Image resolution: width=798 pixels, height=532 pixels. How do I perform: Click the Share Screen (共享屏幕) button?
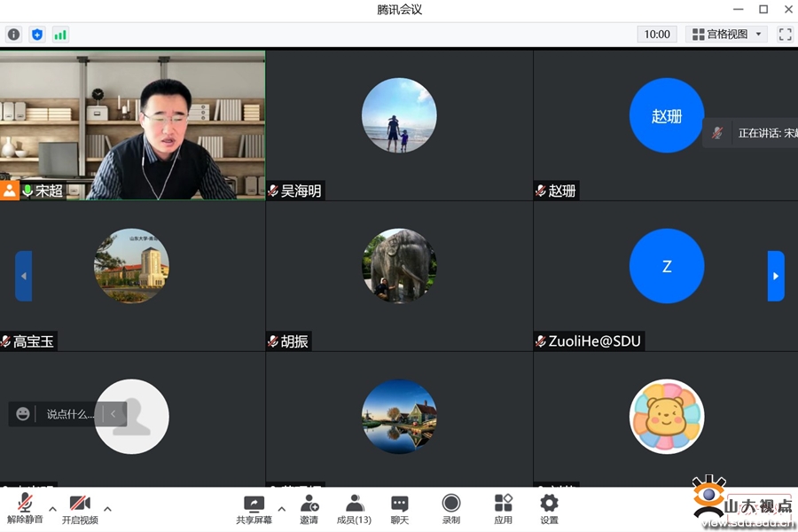tap(254, 509)
